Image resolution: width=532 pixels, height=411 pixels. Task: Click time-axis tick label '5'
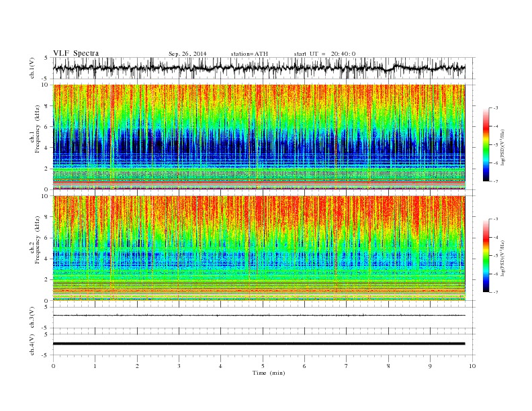[x=263, y=366]
